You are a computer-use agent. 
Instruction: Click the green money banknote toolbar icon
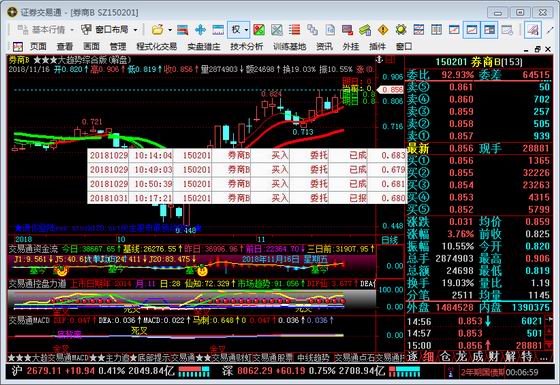(x=365, y=30)
